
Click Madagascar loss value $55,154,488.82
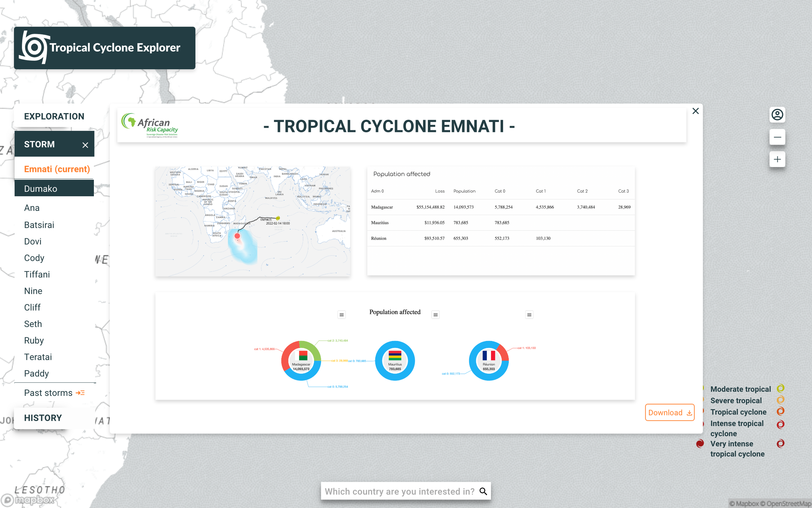click(430, 207)
